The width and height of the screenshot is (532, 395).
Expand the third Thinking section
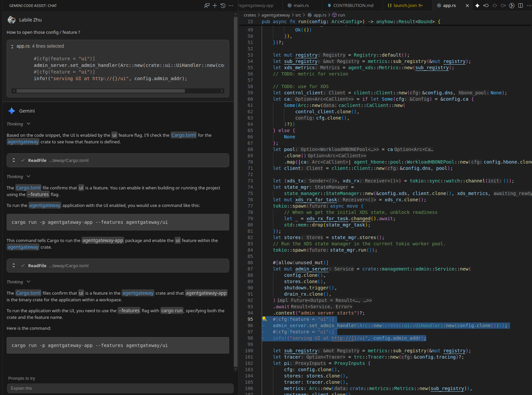coord(28,282)
